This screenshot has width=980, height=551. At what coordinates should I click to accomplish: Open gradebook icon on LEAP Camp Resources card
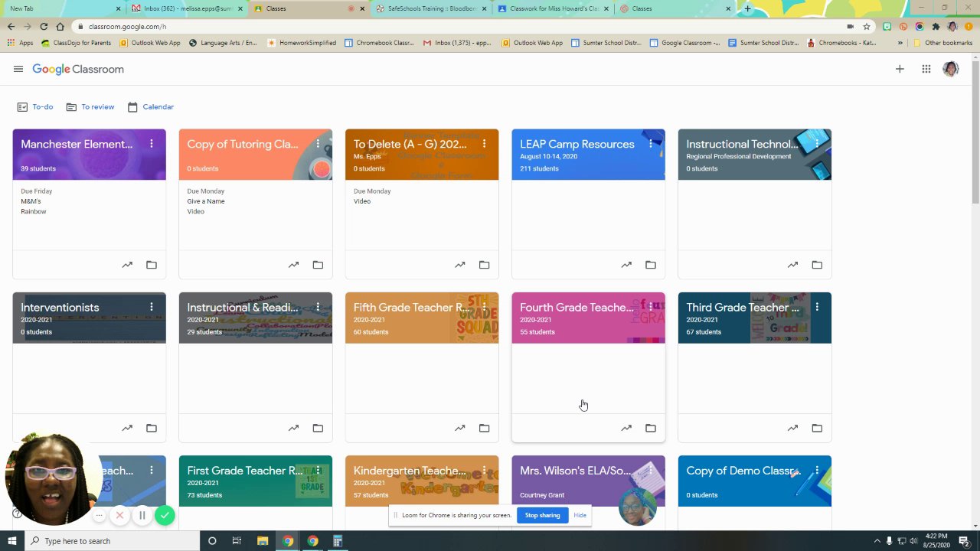[x=626, y=265]
